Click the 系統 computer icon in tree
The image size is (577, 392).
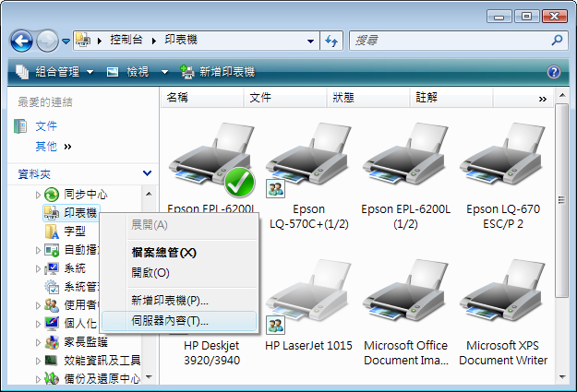52,268
